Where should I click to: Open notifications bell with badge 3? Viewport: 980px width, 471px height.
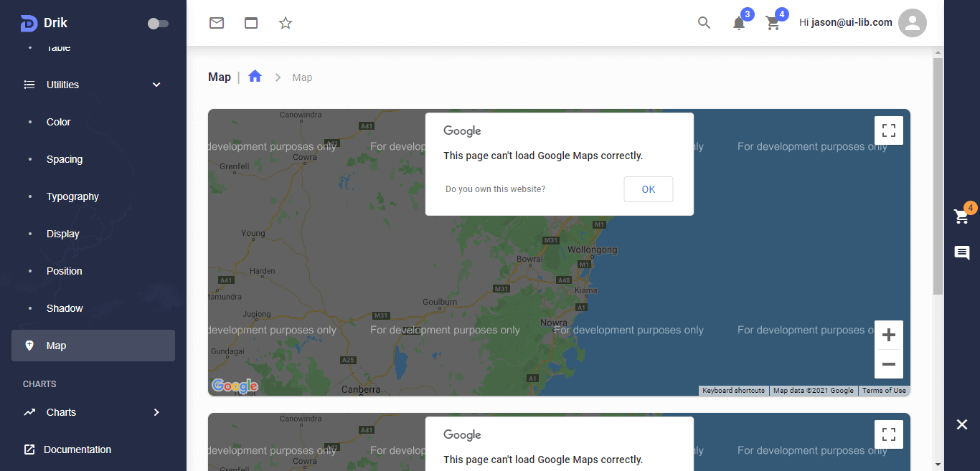[739, 23]
